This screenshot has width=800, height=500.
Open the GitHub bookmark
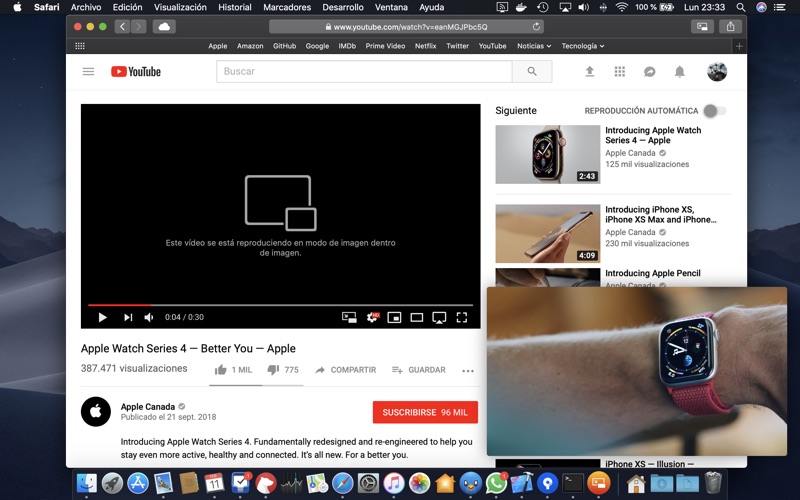tap(284, 46)
